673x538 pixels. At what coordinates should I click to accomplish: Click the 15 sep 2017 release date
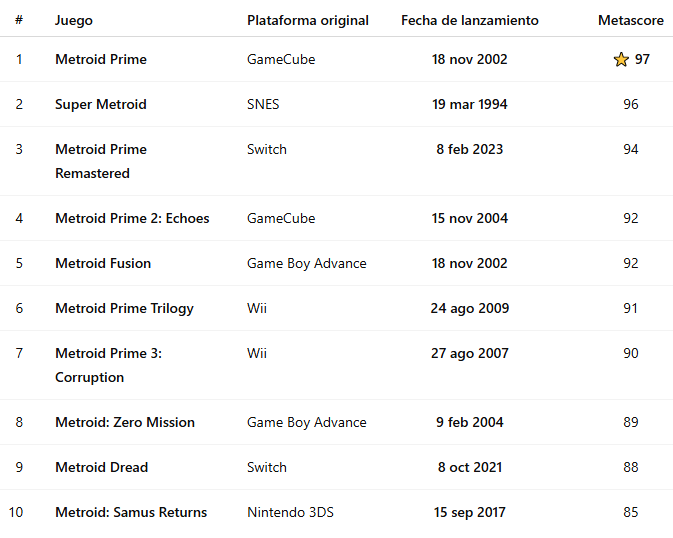[469, 513]
